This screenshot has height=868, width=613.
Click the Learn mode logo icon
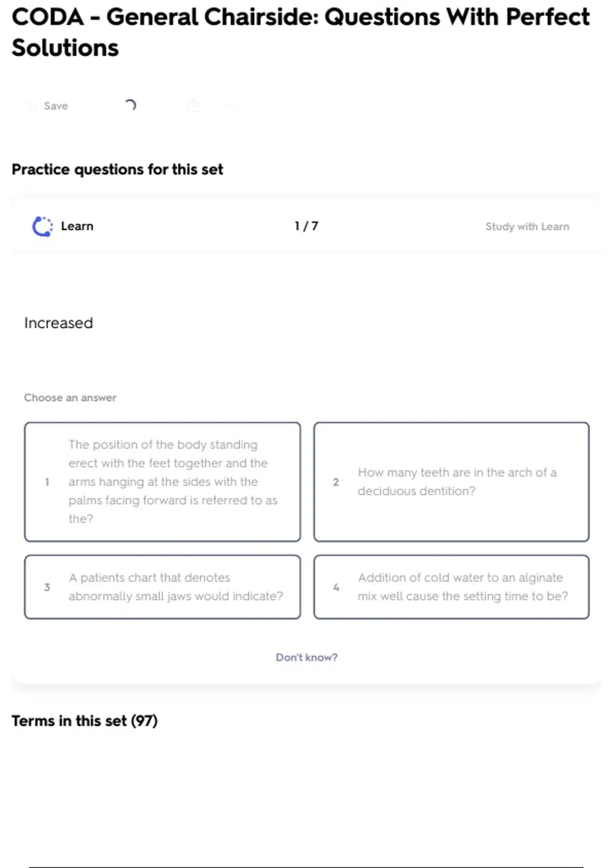tap(42, 226)
